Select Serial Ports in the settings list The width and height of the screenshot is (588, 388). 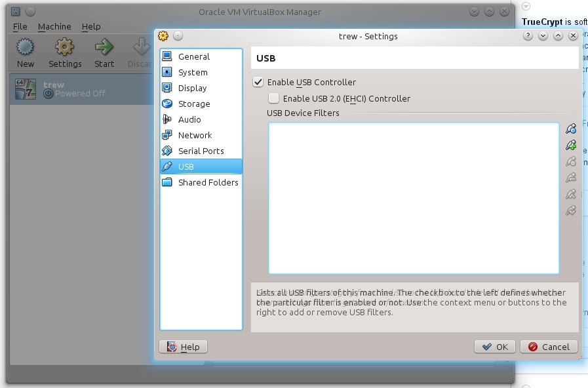pos(201,151)
